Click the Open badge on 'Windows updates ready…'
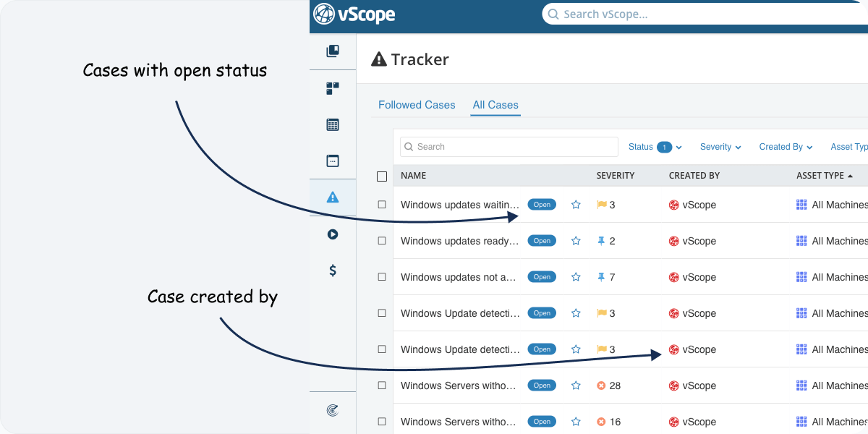 (x=542, y=241)
